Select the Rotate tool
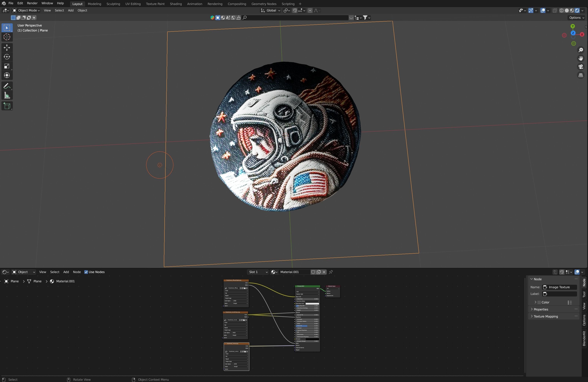 click(x=7, y=57)
